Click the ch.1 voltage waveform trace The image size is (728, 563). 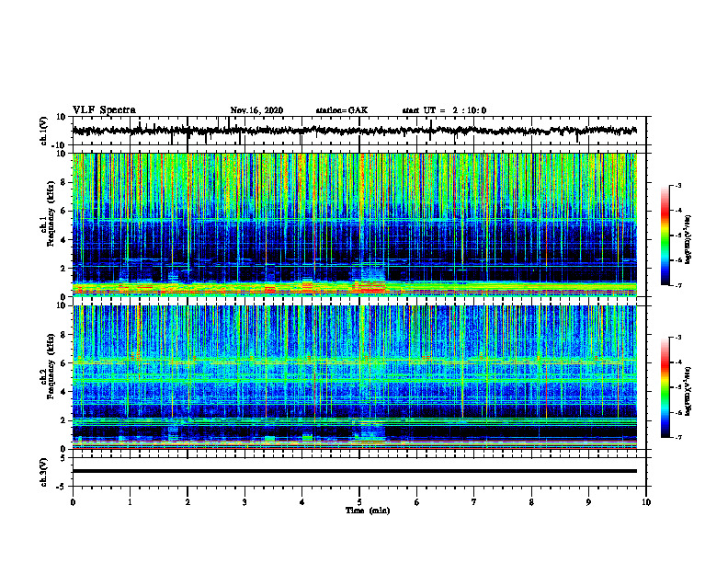click(355, 131)
